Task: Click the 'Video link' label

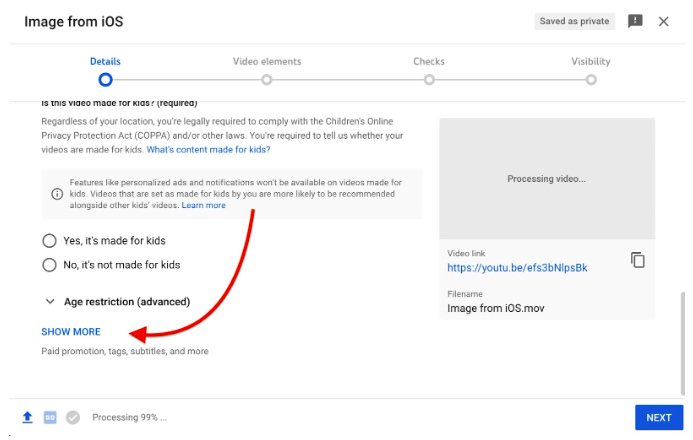Action: point(466,254)
